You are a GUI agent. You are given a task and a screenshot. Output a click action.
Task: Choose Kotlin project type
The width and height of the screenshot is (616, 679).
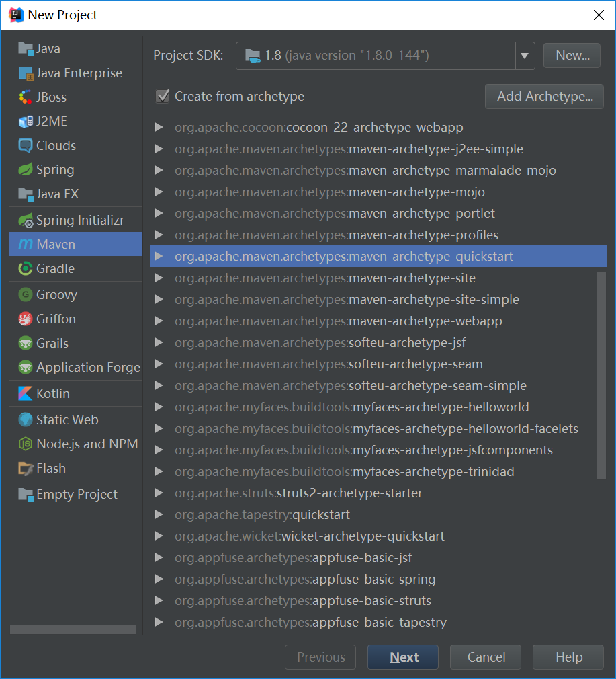click(76, 394)
